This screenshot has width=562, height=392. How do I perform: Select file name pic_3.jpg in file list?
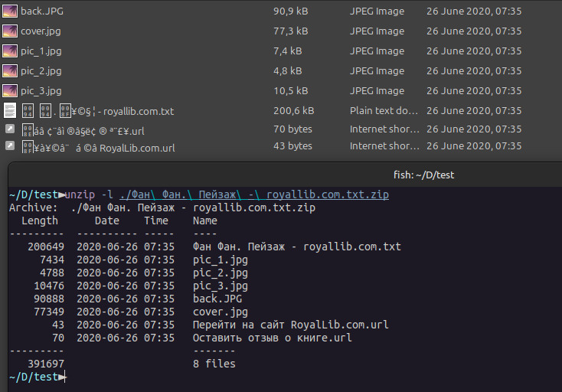pyautogui.click(x=41, y=91)
